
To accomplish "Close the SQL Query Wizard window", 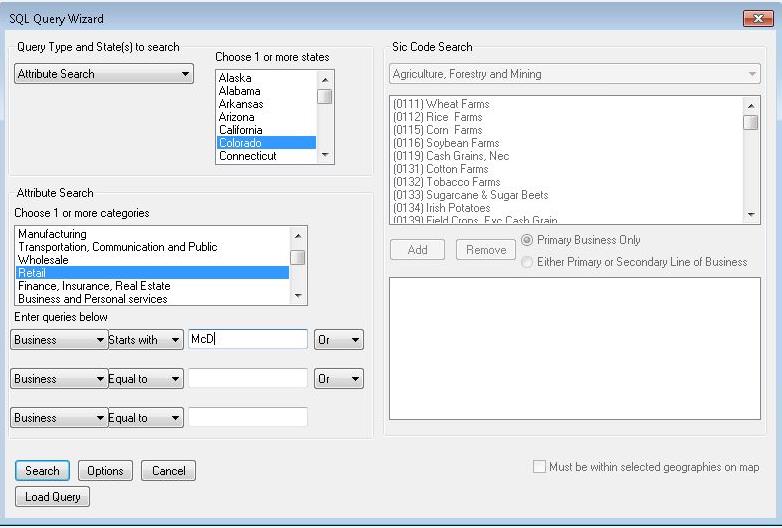I will [752, 18].
